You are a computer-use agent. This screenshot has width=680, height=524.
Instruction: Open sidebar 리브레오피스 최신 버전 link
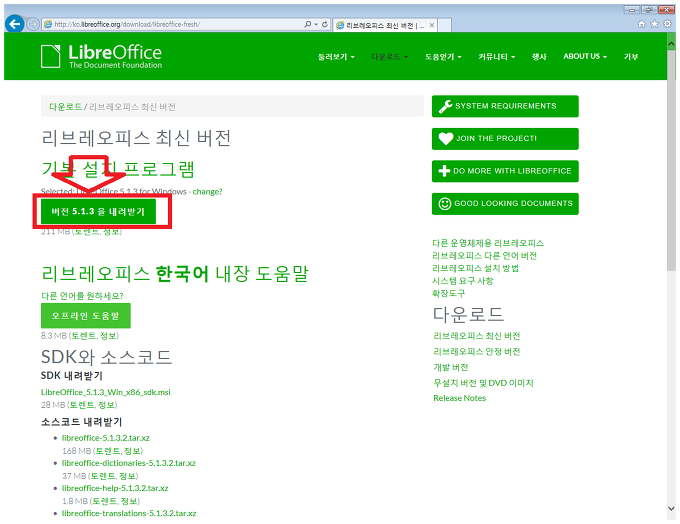[x=477, y=336]
